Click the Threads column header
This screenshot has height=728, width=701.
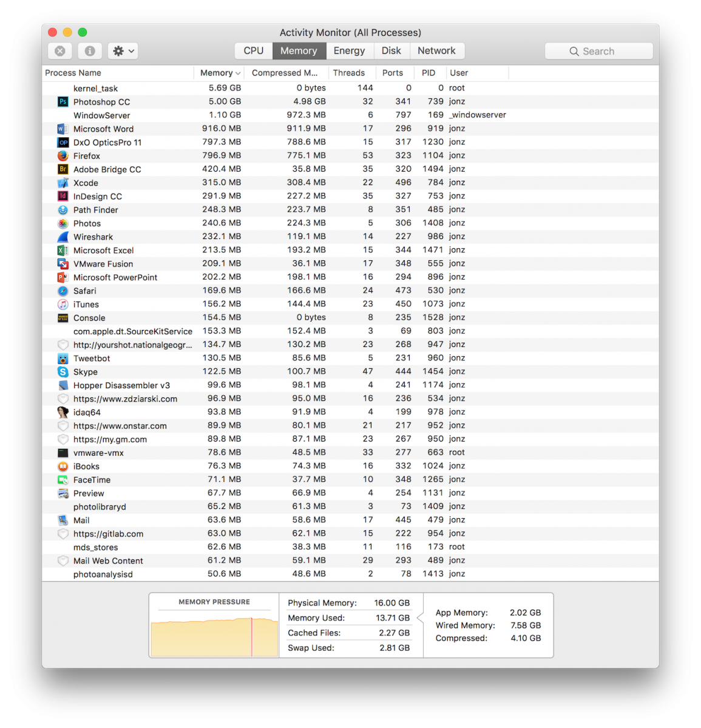(x=350, y=72)
